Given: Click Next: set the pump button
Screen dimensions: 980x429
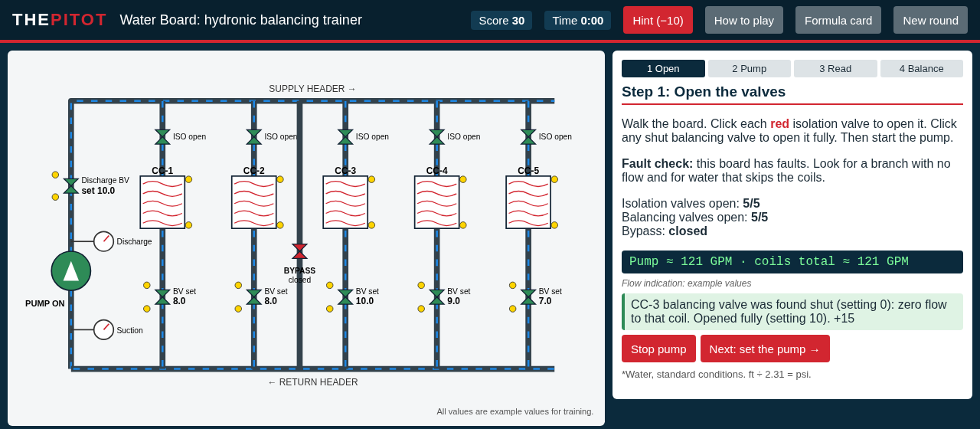Looking at the screenshot, I should tap(765, 349).
